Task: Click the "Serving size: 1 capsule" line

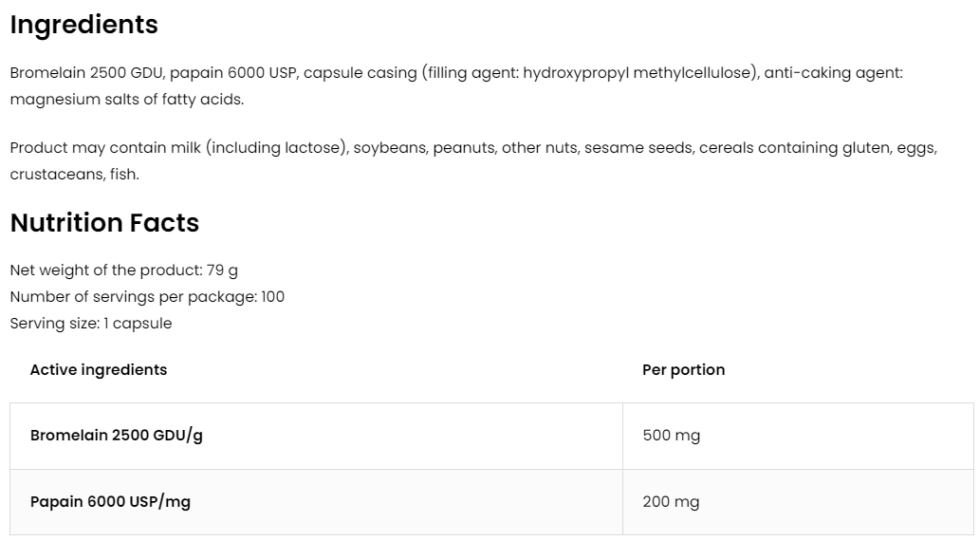Action: [x=91, y=324]
